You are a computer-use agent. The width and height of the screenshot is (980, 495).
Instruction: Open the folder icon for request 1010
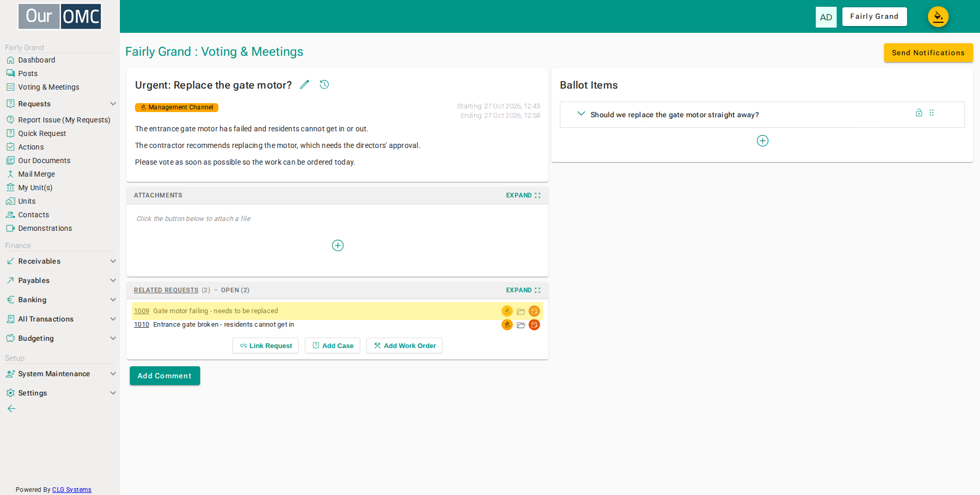[x=521, y=325]
